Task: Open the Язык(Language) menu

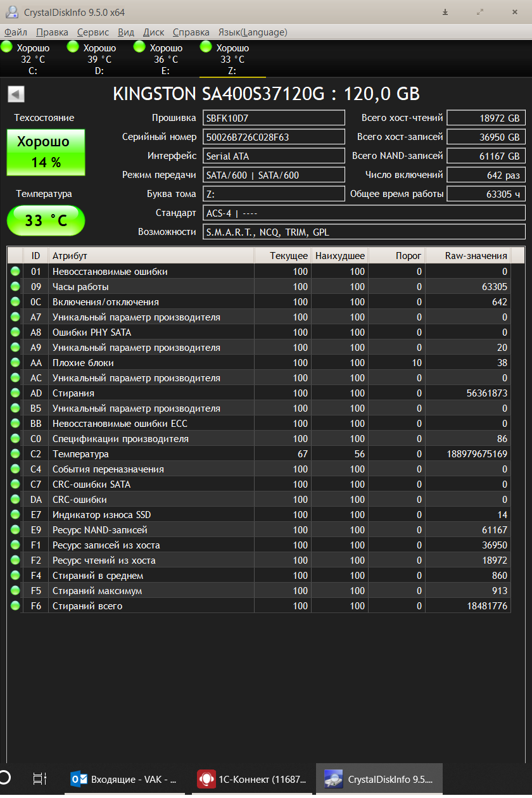Action: [x=252, y=32]
